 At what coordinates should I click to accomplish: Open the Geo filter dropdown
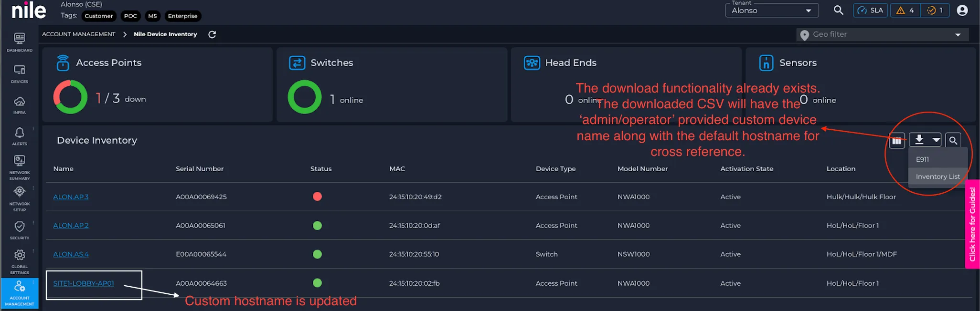[x=883, y=34]
